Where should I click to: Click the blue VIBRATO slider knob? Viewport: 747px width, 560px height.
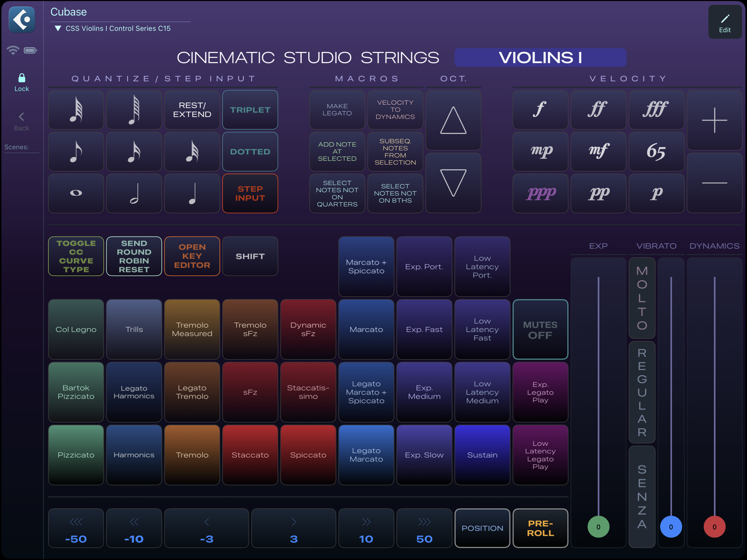[671, 527]
